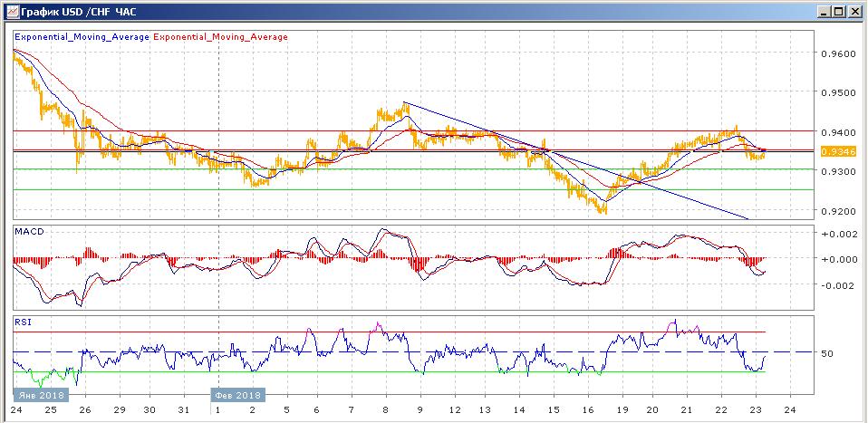The image size is (868, 423).
Task: Close the USD/CHF chart window
Action: pos(854,11)
